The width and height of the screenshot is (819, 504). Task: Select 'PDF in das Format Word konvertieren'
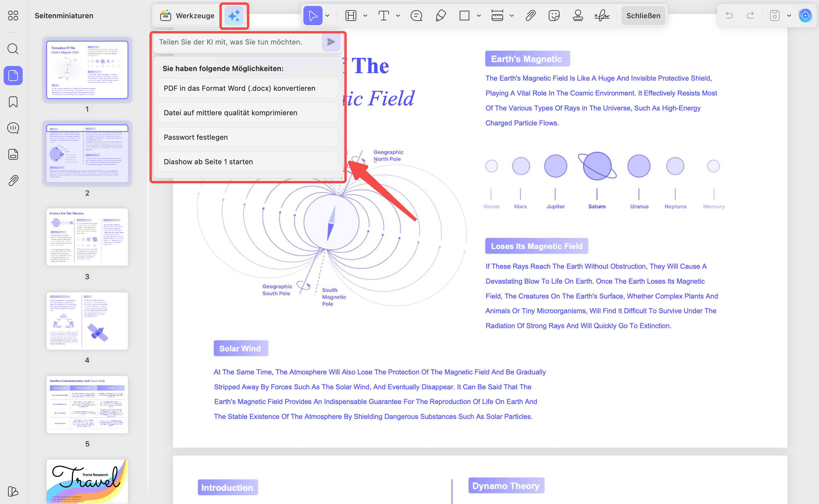tap(247, 88)
